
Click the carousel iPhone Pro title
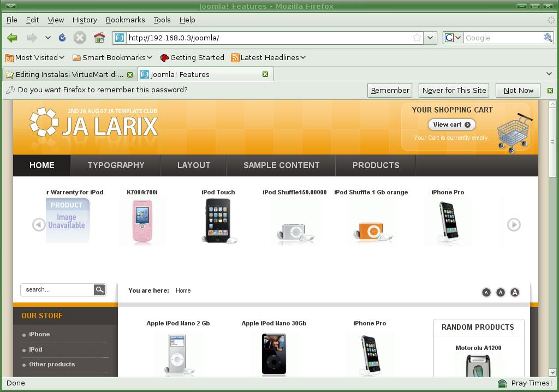pyautogui.click(x=448, y=192)
